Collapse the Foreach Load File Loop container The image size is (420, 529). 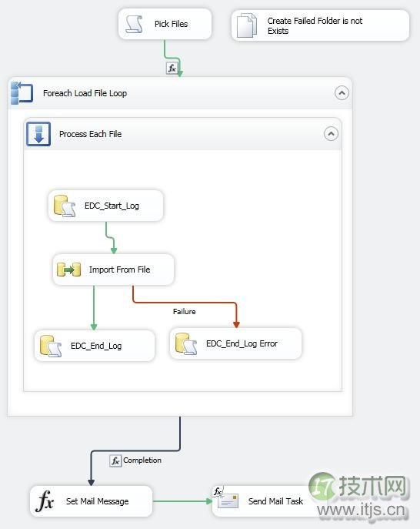click(342, 93)
